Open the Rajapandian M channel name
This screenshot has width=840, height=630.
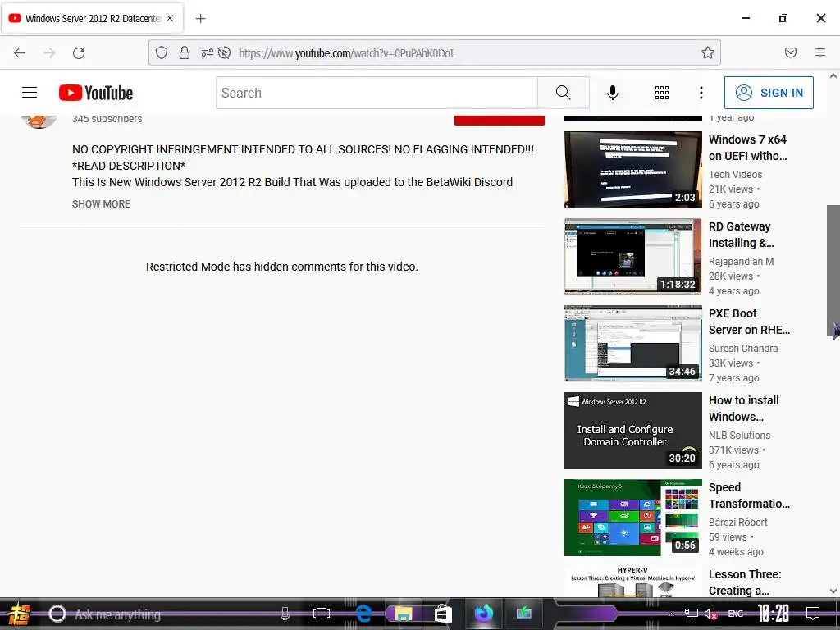[x=741, y=262]
